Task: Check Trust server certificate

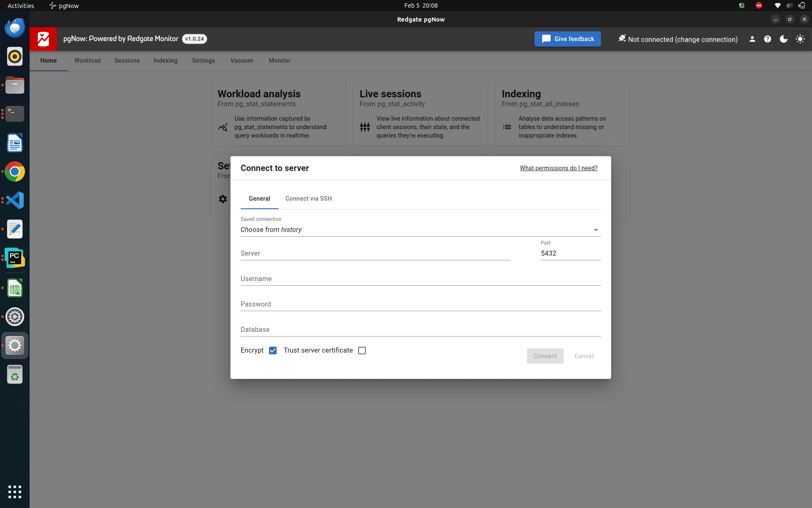Action: point(362,350)
